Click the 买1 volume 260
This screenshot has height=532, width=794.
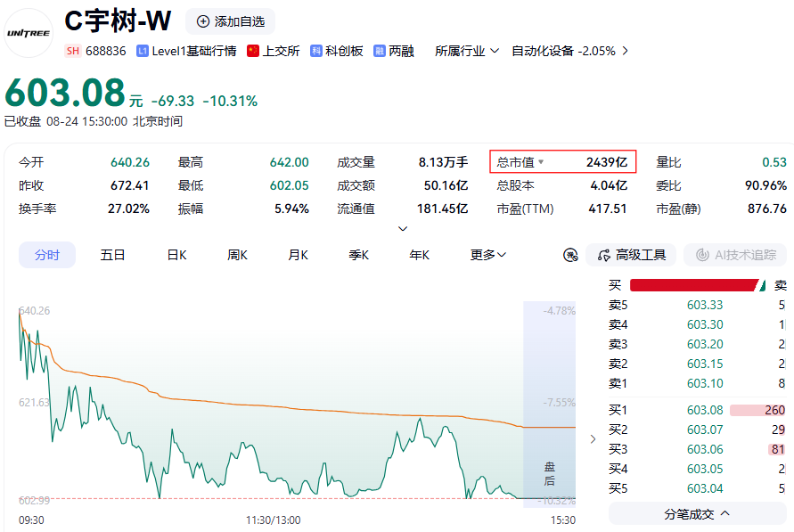[774, 410]
